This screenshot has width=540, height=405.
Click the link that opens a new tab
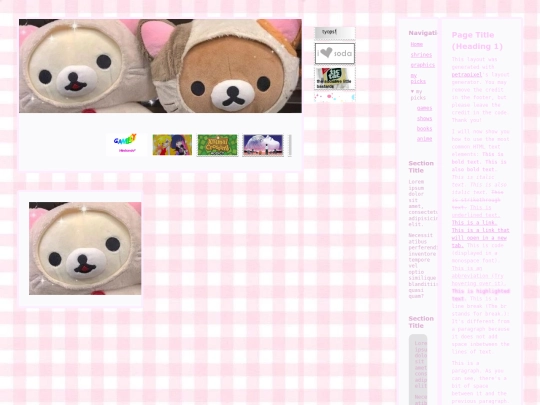480,238
